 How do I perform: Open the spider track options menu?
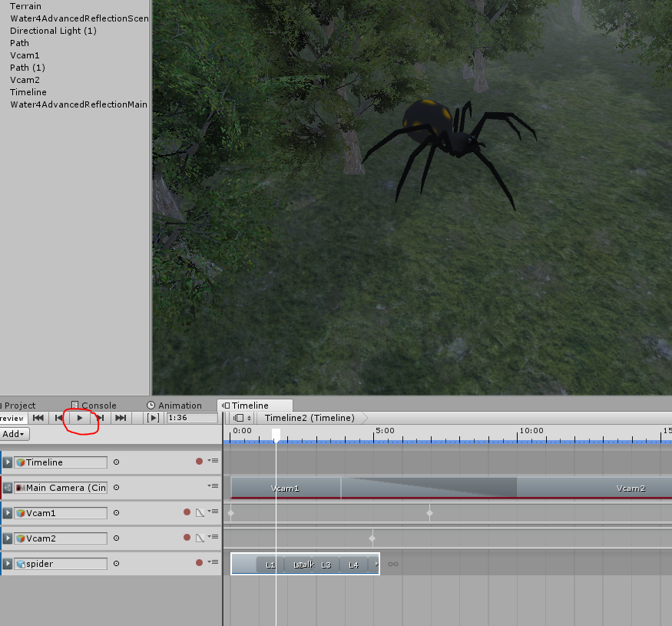click(x=213, y=562)
